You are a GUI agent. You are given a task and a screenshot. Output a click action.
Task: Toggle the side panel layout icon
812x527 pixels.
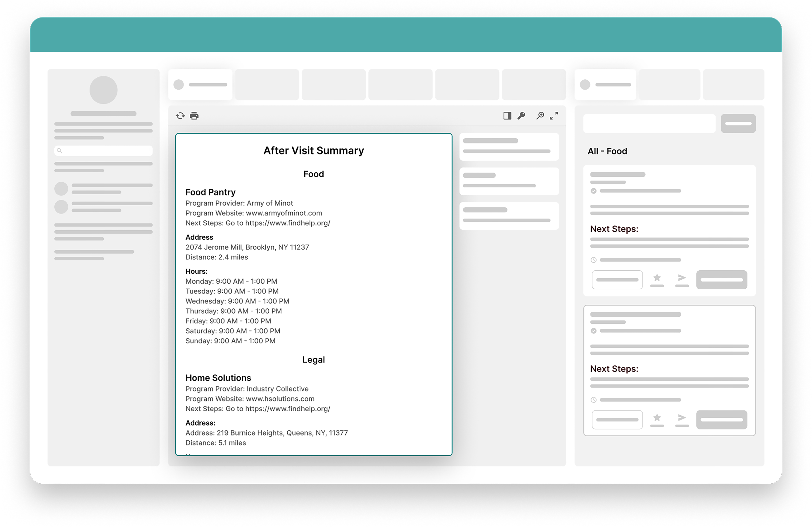(507, 116)
